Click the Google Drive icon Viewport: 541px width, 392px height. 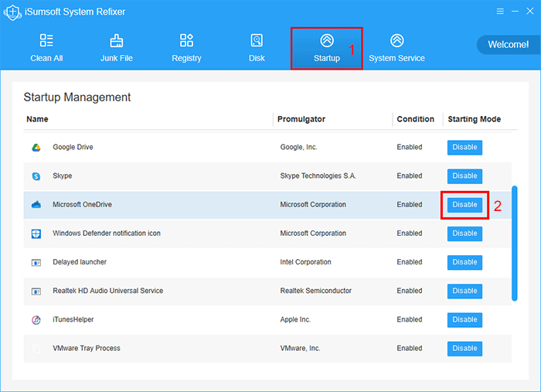[36, 148]
